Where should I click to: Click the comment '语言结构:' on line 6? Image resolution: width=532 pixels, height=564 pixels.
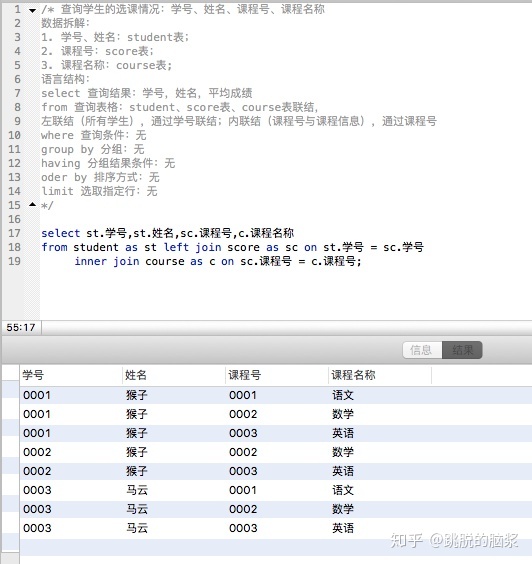65,79
